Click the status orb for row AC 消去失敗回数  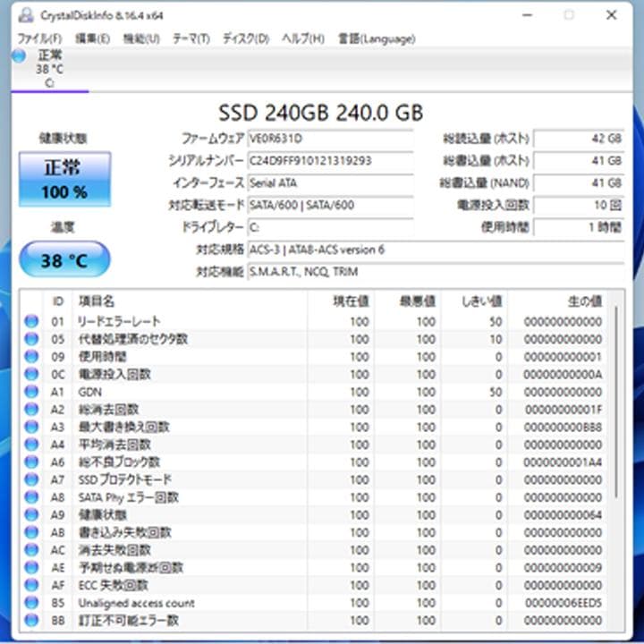(31, 550)
